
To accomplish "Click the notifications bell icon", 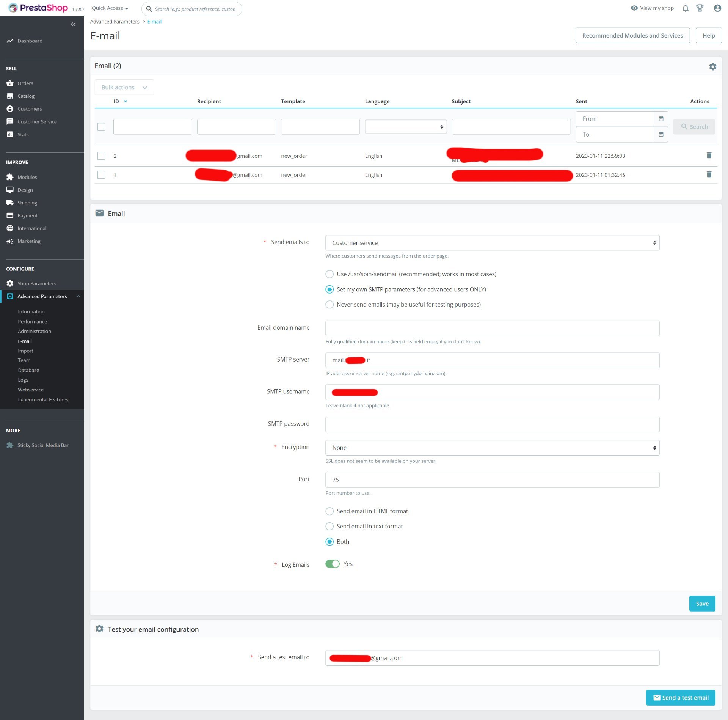I will [x=685, y=8].
